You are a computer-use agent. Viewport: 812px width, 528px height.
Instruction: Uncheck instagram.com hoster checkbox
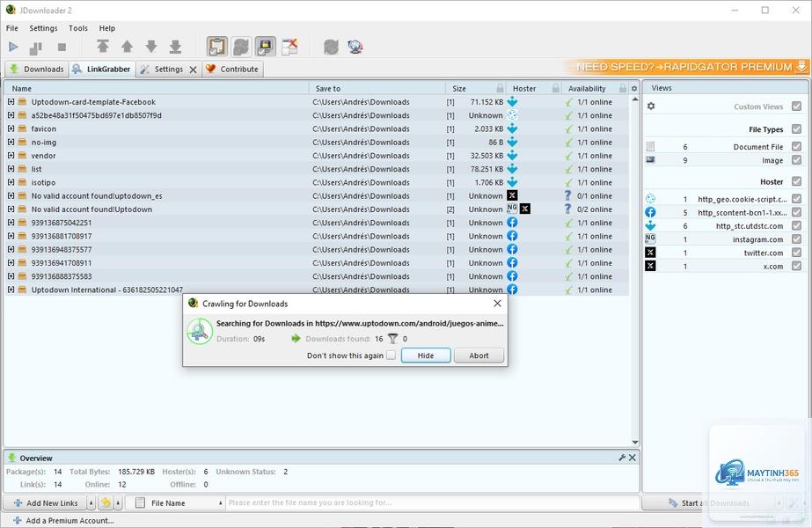tap(796, 238)
